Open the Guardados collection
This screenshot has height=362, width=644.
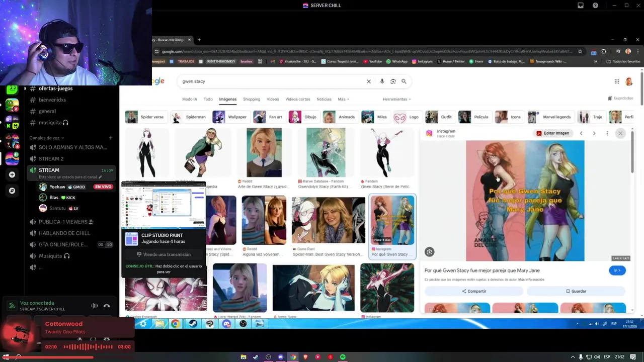click(x=620, y=99)
